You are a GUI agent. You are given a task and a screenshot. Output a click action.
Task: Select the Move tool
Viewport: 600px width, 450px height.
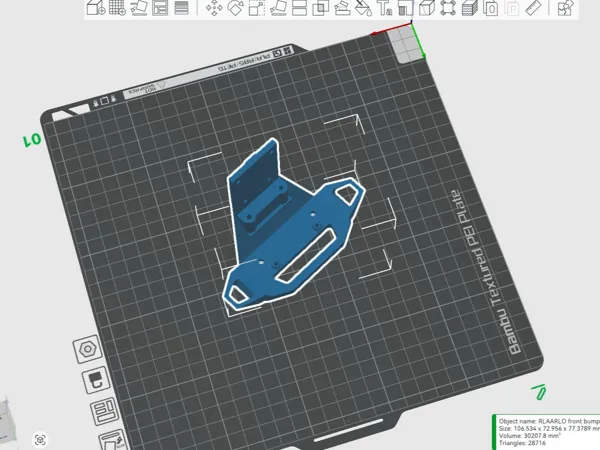[214, 8]
